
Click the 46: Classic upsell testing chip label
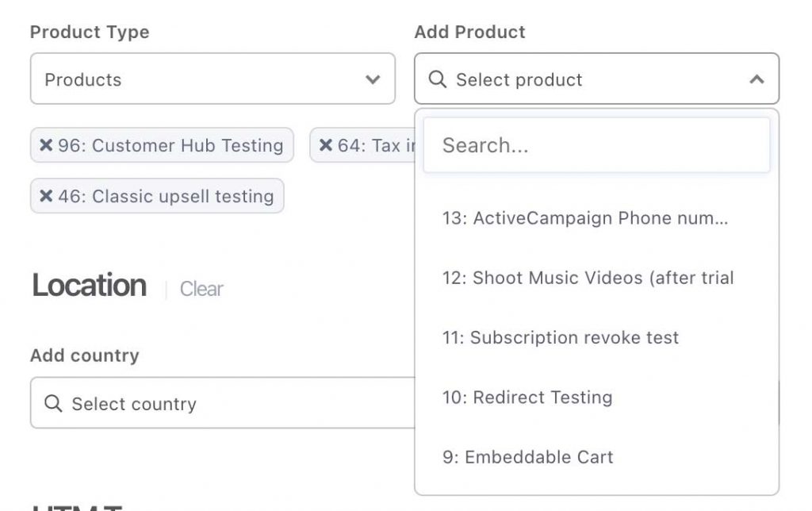(166, 197)
